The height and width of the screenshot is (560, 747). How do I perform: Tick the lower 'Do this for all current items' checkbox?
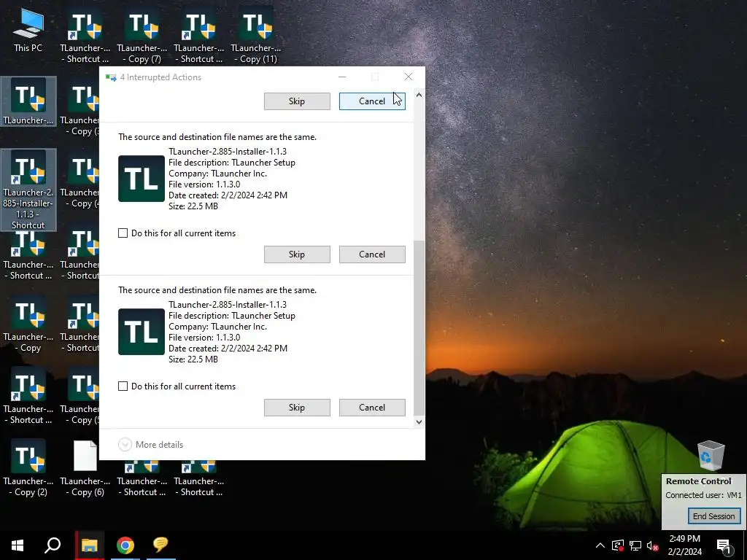point(123,386)
